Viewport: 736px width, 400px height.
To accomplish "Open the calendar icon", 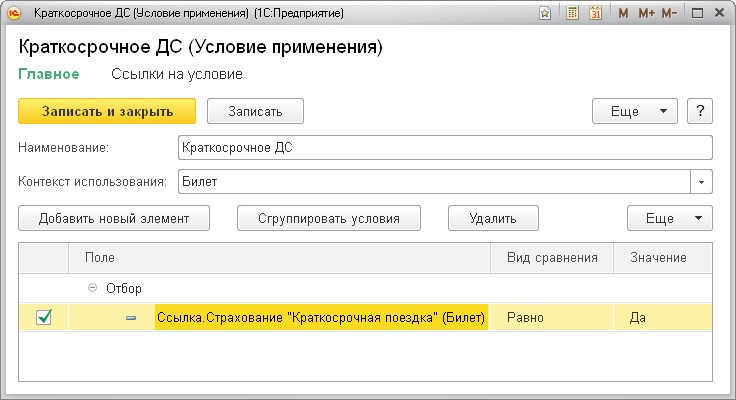I will point(596,14).
